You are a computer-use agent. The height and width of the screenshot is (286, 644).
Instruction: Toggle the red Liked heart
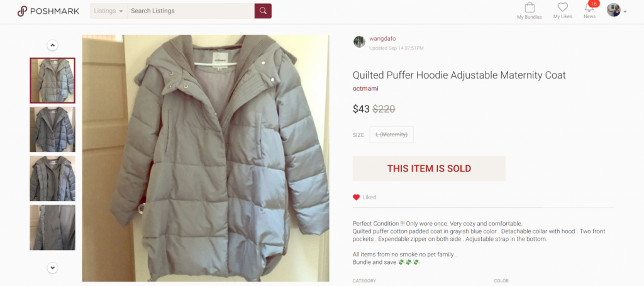coord(356,197)
